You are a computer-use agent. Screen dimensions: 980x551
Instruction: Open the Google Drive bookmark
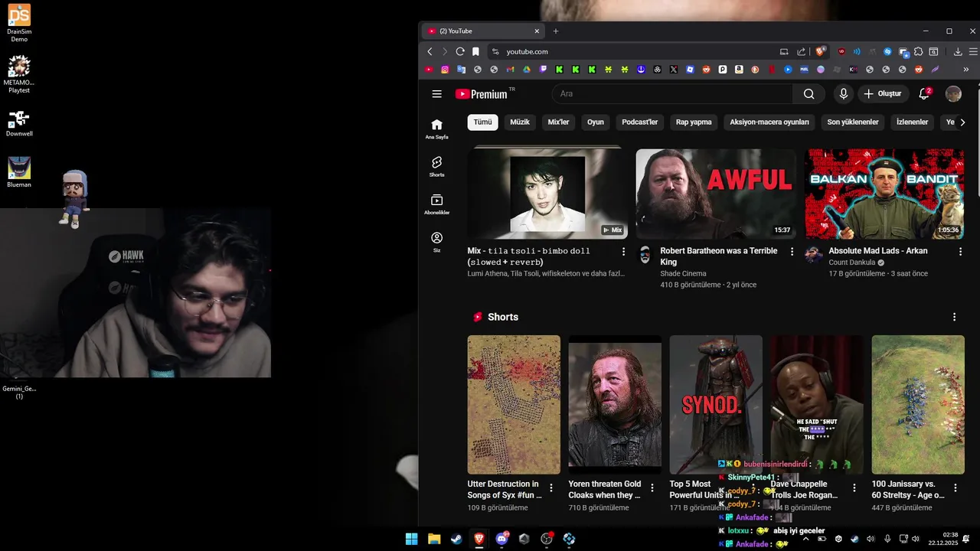point(526,69)
